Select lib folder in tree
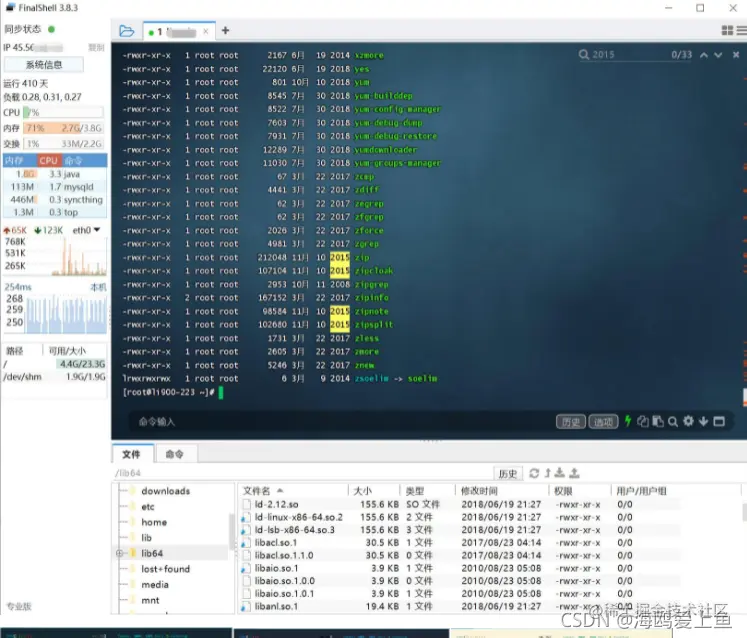Image resolution: width=747 pixels, height=638 pixels. (146, 537)
